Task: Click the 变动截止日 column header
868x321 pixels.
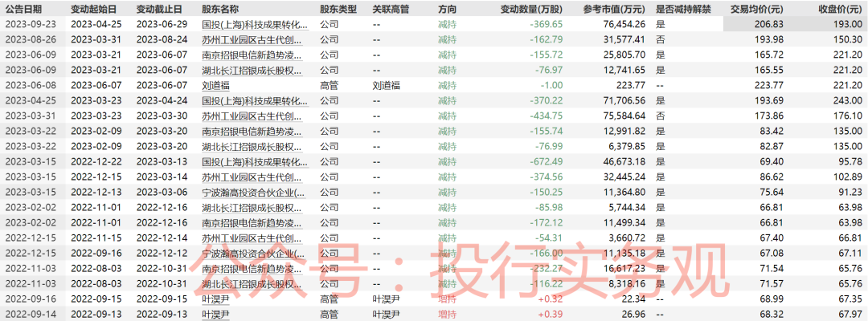Action: 159,10
